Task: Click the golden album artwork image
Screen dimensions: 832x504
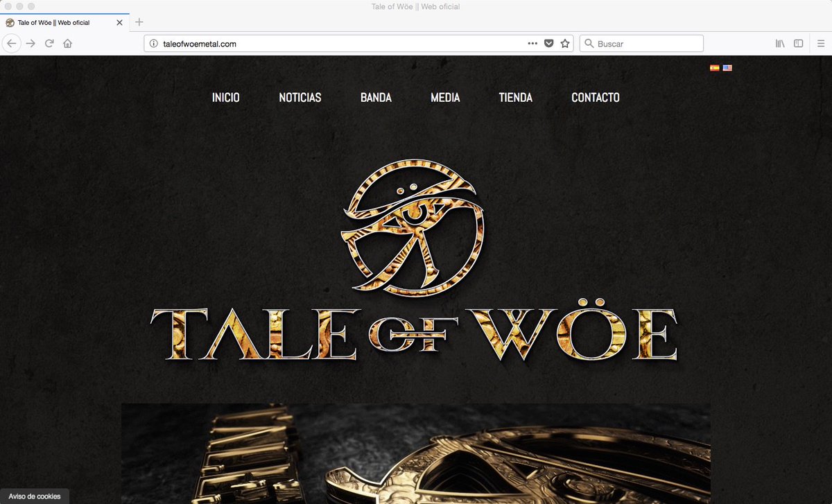Action: coord(416,454)
